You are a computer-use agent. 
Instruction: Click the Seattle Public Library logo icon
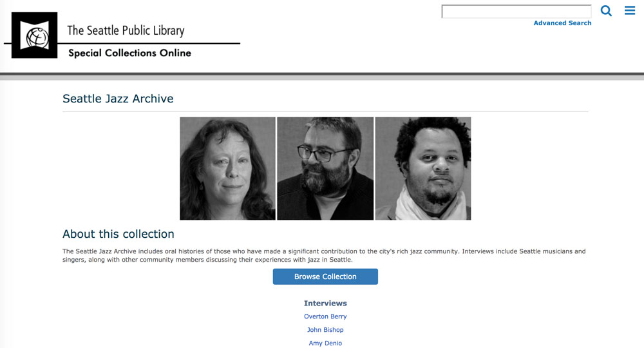[x=35, y=35]
